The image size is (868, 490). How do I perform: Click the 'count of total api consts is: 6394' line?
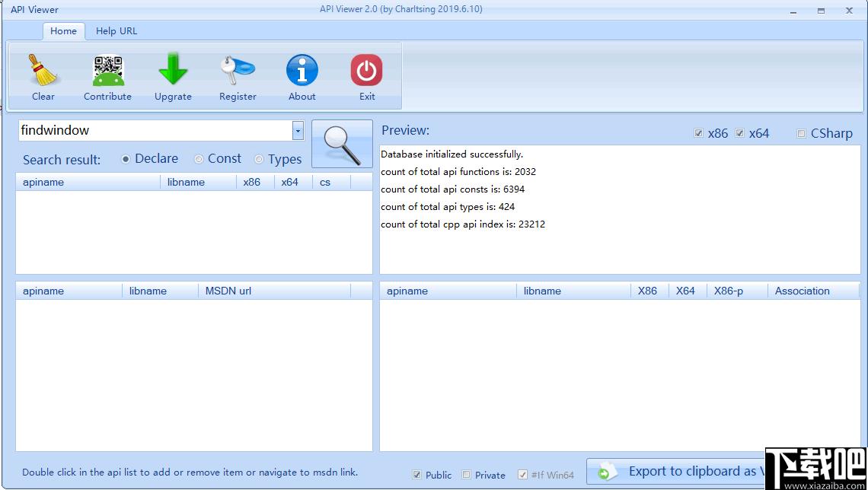453,189
